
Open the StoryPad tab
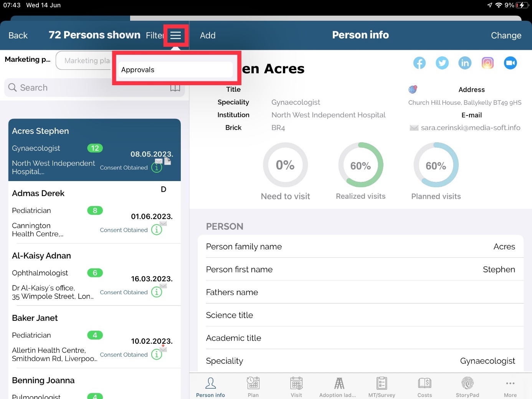467,387
